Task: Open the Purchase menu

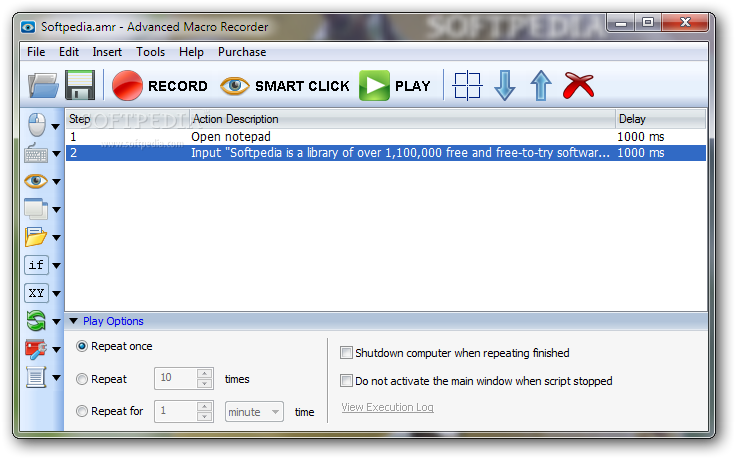Action: point(242,52)
